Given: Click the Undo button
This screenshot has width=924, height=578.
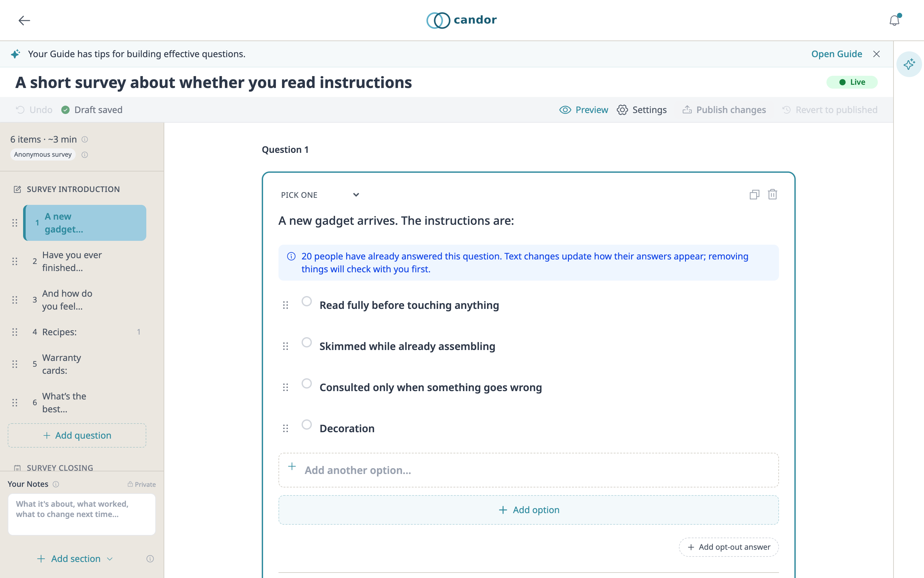Looking at the screenshot, I should [x=34, y=110].
